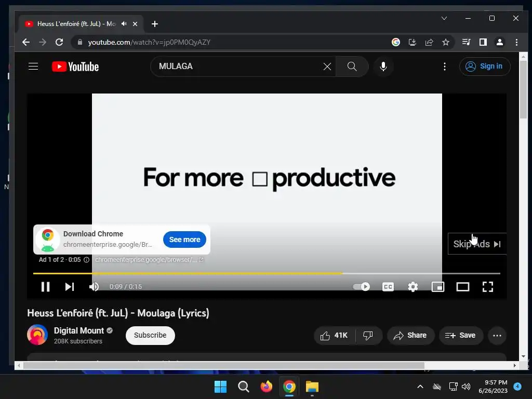Enable miniplayer mode
The width and height of the screenshot is (532, 399).
pyautogui.click(x=437, y=287)
